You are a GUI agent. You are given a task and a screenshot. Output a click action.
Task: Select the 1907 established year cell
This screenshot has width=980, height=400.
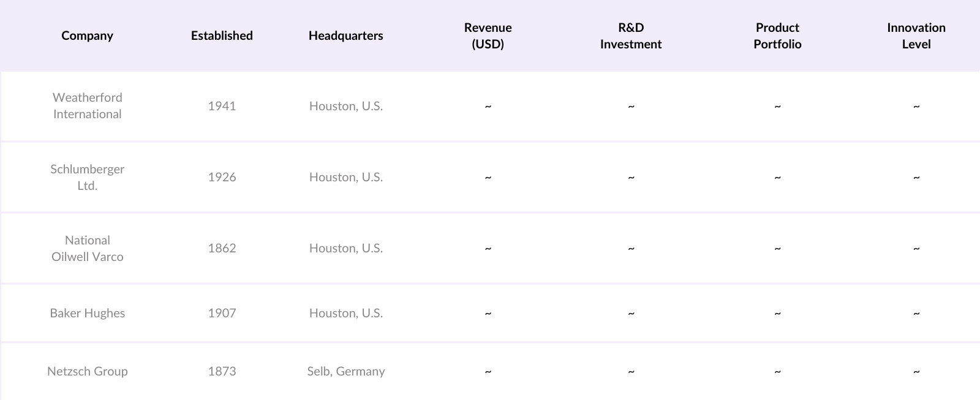pos(222,313)
